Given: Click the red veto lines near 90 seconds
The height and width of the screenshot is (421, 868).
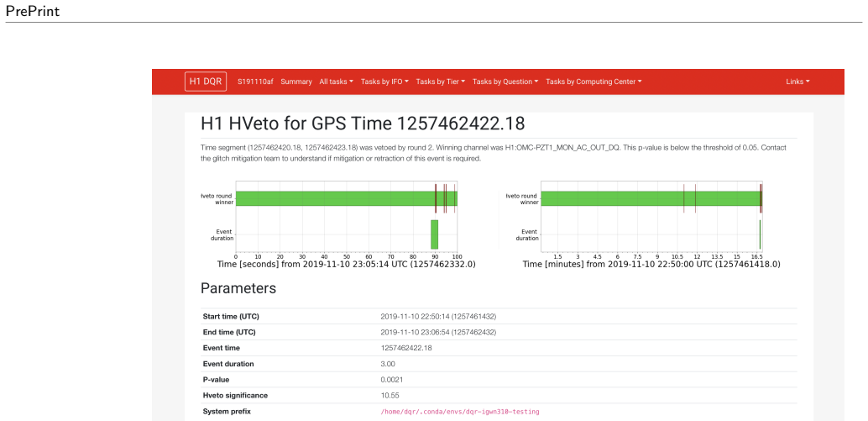Looking at the screenshot, I should (x=436, y=198).
